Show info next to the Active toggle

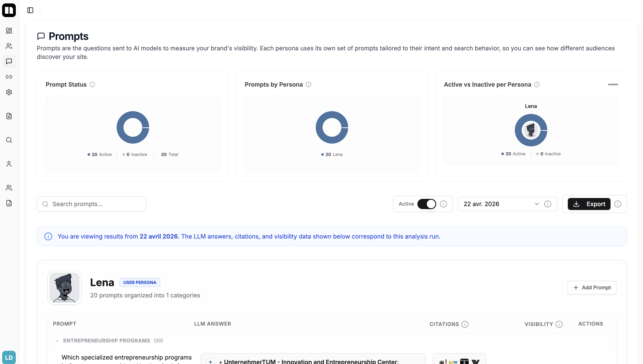pos(443,204)
